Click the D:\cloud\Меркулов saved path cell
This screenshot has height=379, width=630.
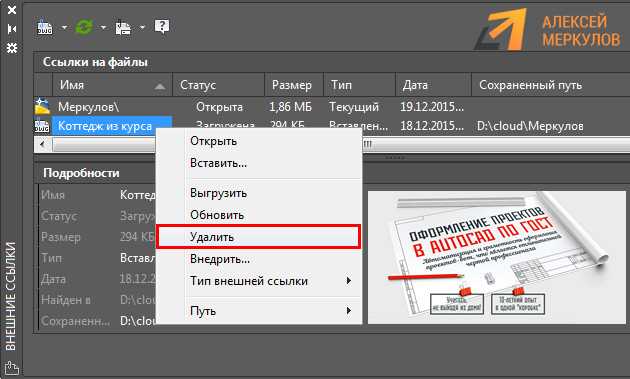pyautogui.click(x=530, y=126)
